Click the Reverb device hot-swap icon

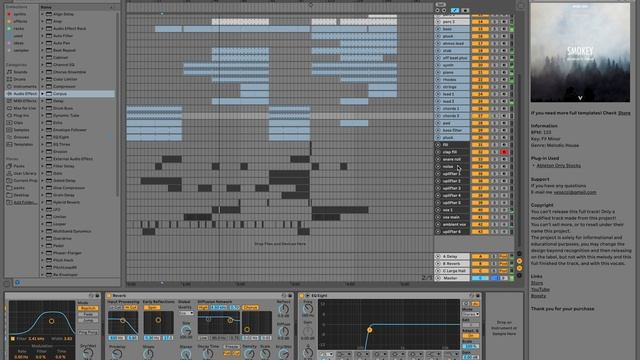[x=284, y=296]
